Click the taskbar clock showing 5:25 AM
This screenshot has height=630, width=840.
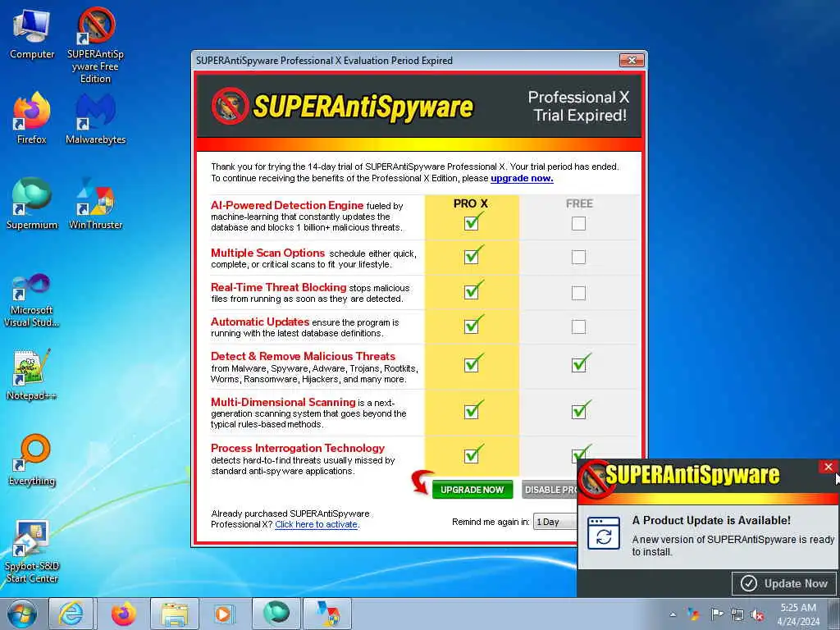(x=798, y=614)
